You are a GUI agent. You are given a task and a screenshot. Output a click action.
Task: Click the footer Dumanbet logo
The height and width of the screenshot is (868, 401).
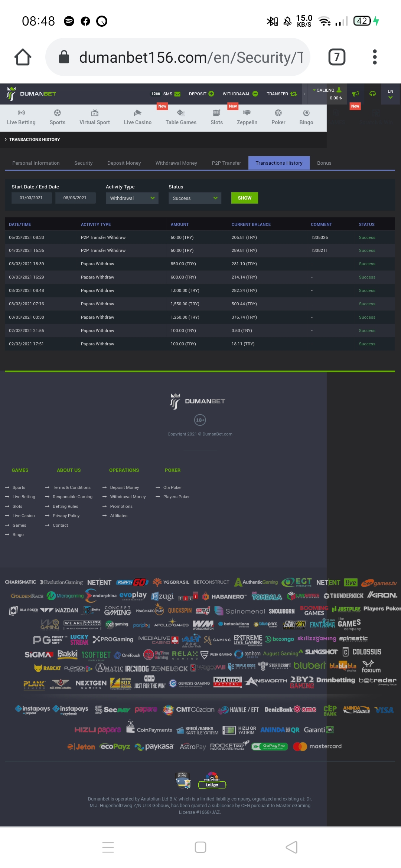pos(198,401)
